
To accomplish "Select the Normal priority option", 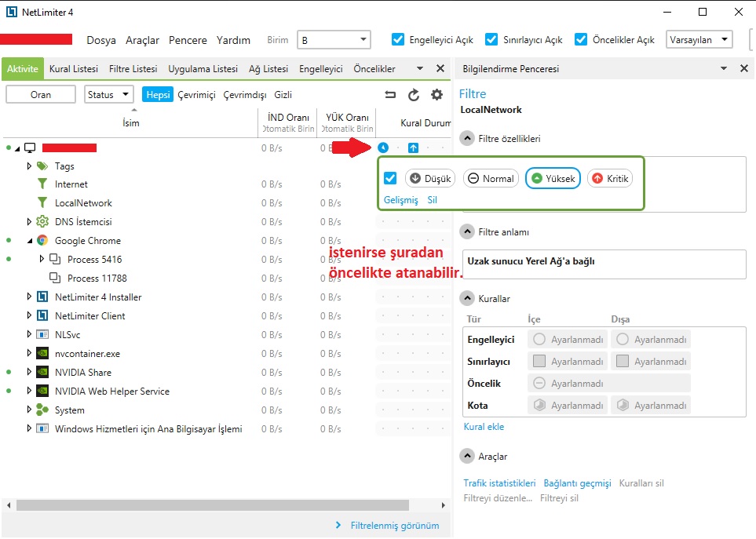I will 491,178.
